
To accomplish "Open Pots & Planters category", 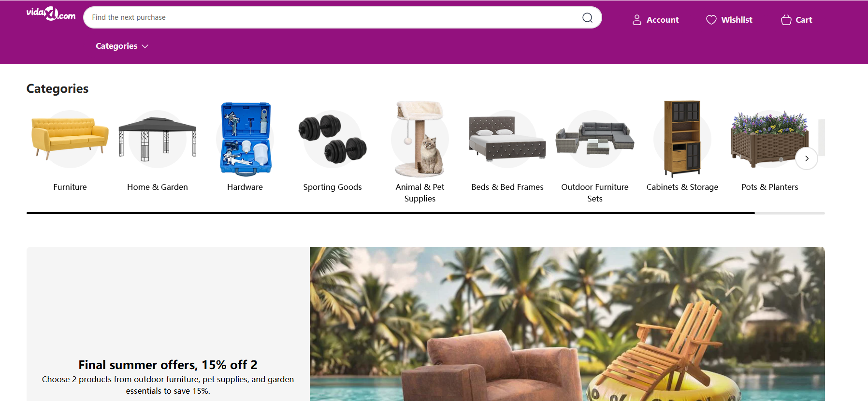I will click(x=770, y=187).
